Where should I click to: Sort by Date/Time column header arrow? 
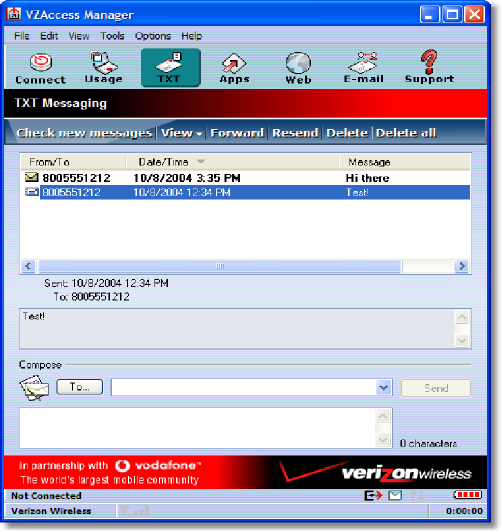tap(201, 162)
